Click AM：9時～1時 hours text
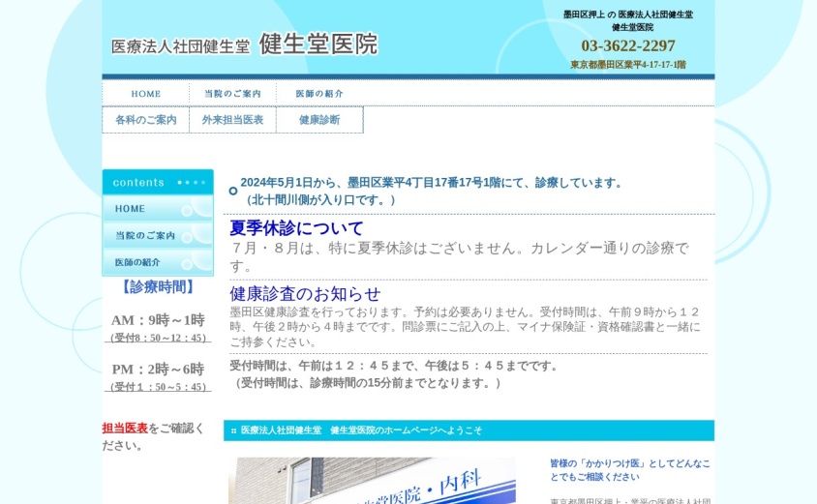The image size is (817, 504). coord(158,320)
